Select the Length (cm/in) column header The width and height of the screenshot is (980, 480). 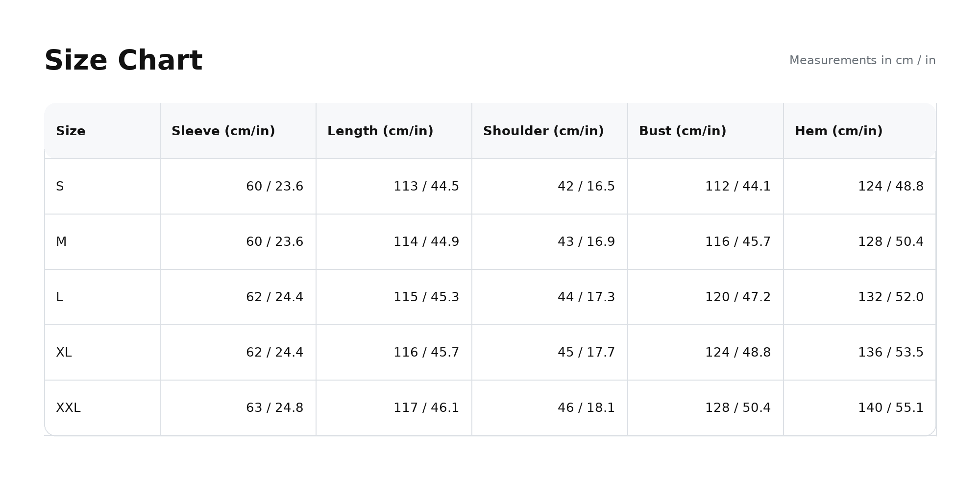coord(380,131)
